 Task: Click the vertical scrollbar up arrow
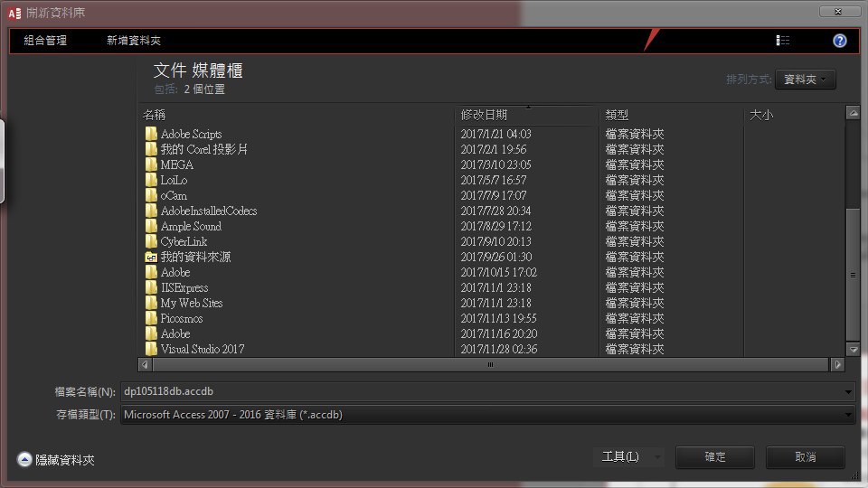click(853, 114)
